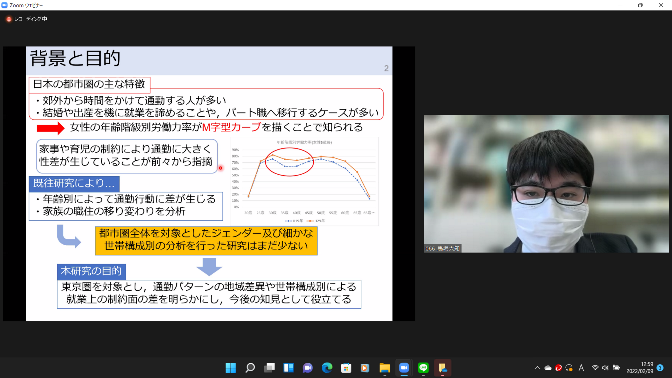
Task: Open the clock and date flyout
Action: point(640,368)
